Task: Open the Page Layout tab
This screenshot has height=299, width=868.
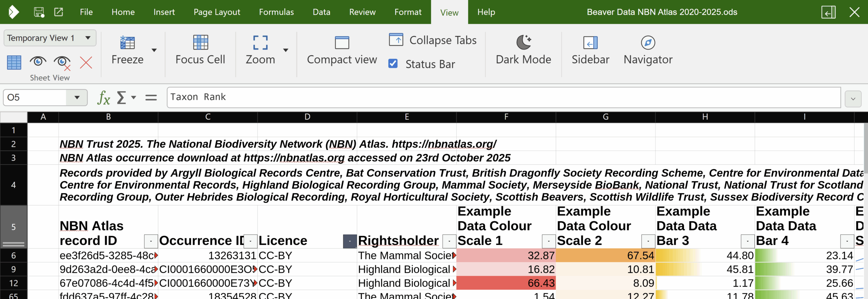Action: 217,12
